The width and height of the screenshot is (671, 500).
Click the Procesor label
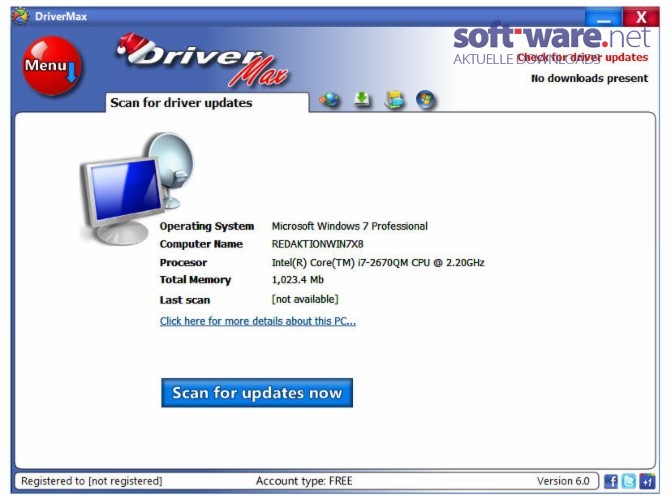[183, 262]
